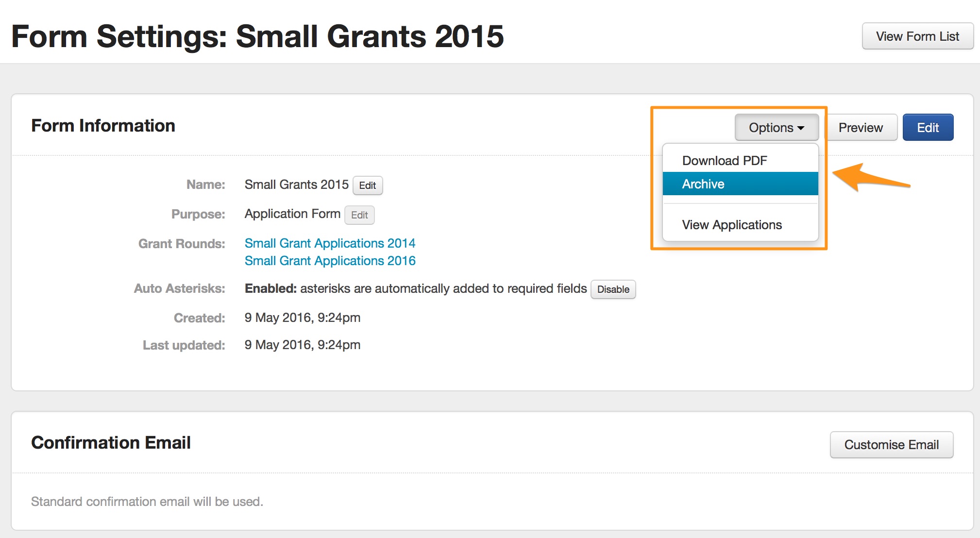980x538 pixels.
Task: Click Customise Email button
Action: (x=891, y=445)
